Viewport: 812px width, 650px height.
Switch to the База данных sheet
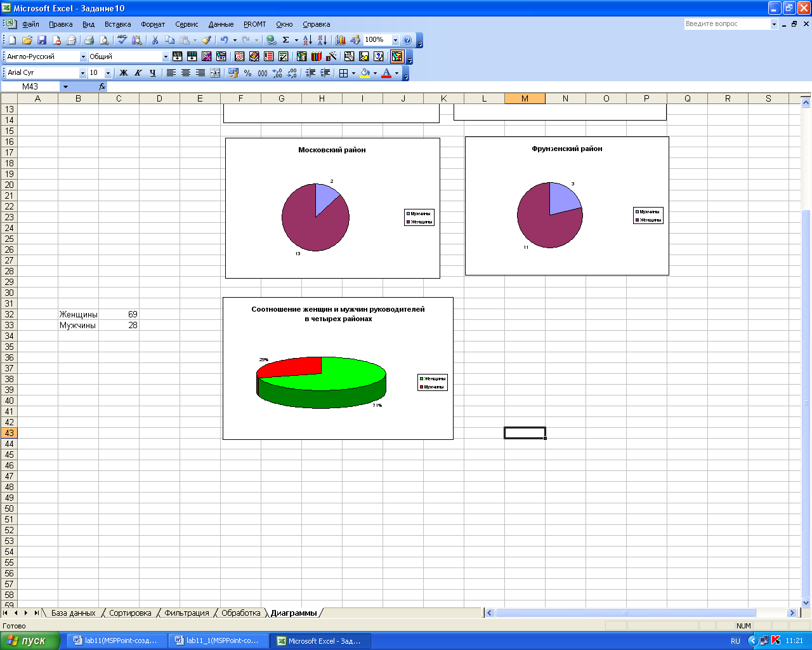tap(73, 613)
